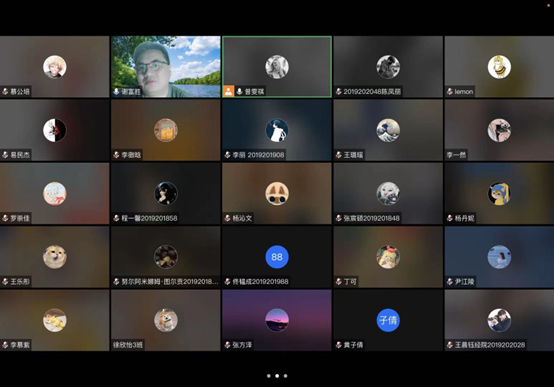Viewport: 554px width, 387px height.
Task: Click muted mic beside 李丽 2019201908
Action: pos(228,155)
